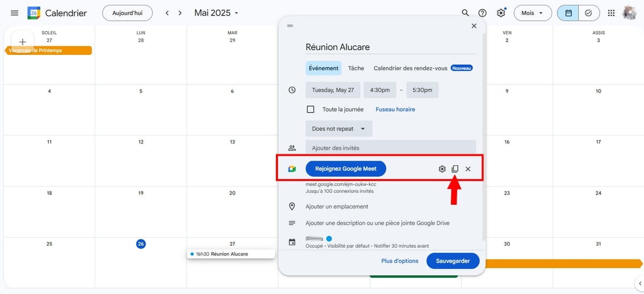Image resolution: width=644 pixels, height=294 pixels.
Task: Select the Tâche tab
Action: (356, 68)
